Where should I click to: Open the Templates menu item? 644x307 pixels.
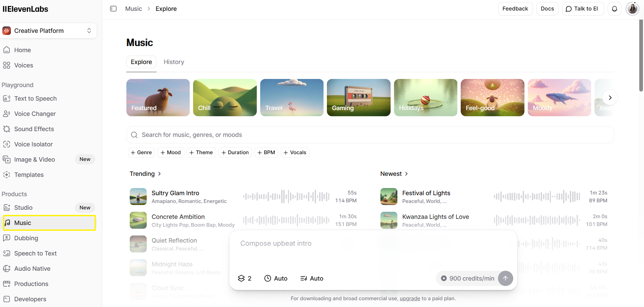[28, 175]
